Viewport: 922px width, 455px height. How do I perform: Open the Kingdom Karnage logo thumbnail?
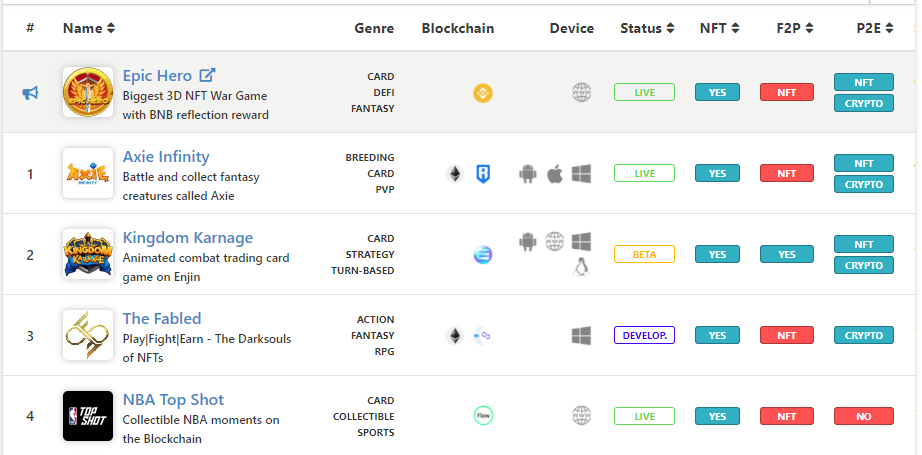point(88,254)
